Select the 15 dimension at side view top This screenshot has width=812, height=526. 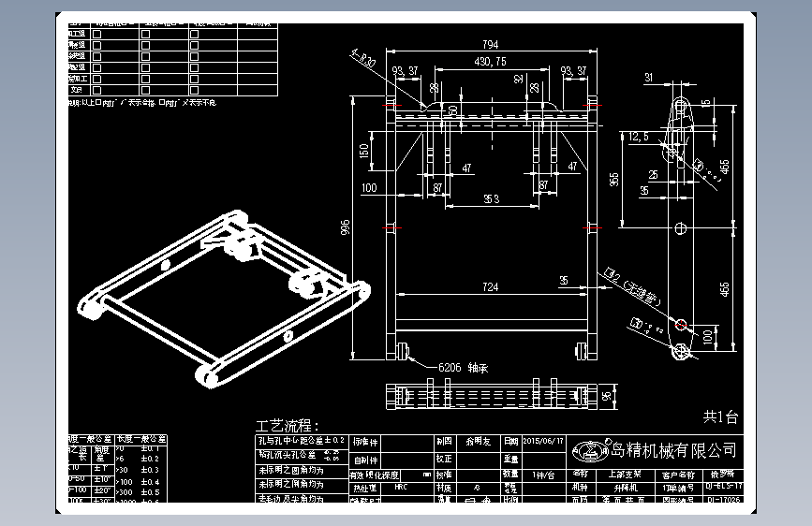706,103
